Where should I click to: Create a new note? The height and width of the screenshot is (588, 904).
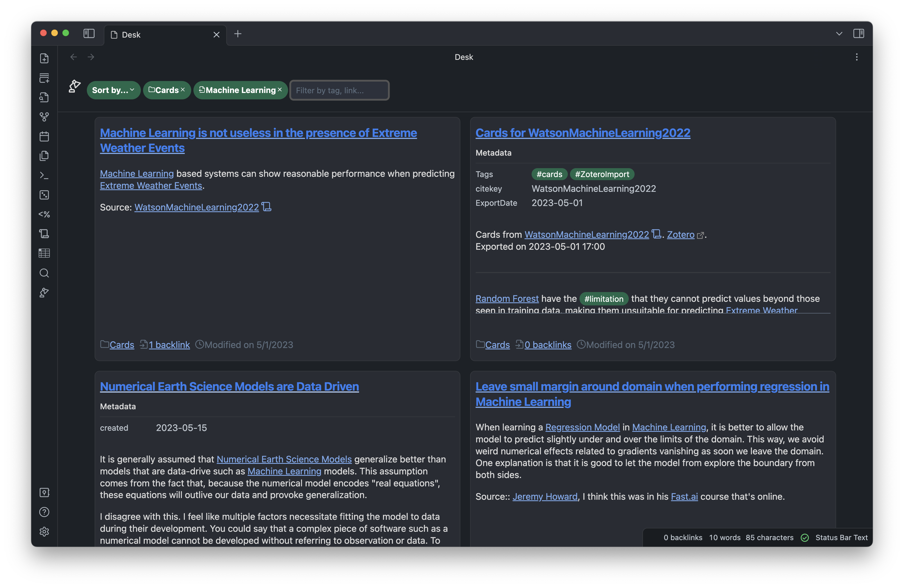[45, 58]
